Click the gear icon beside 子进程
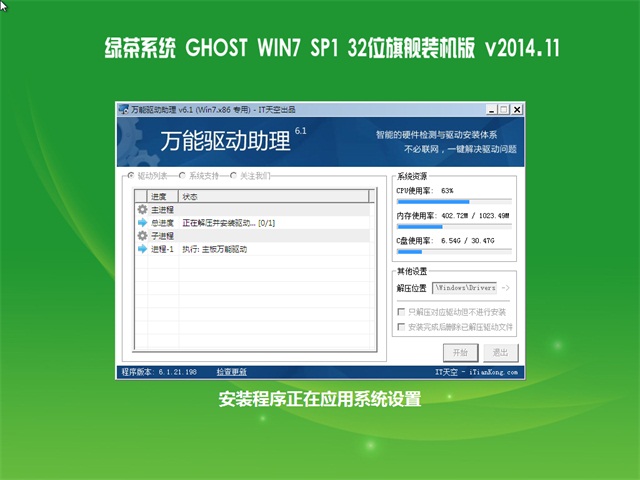This screenshot has height=480, width=640. (142, 236)
